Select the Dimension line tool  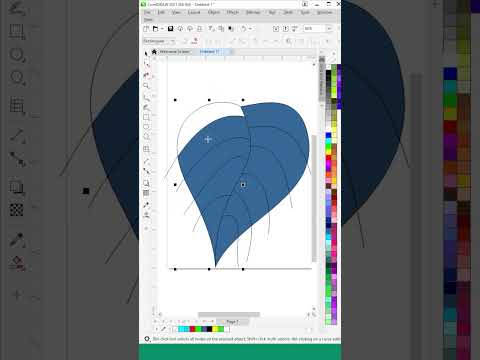[146, 161]
